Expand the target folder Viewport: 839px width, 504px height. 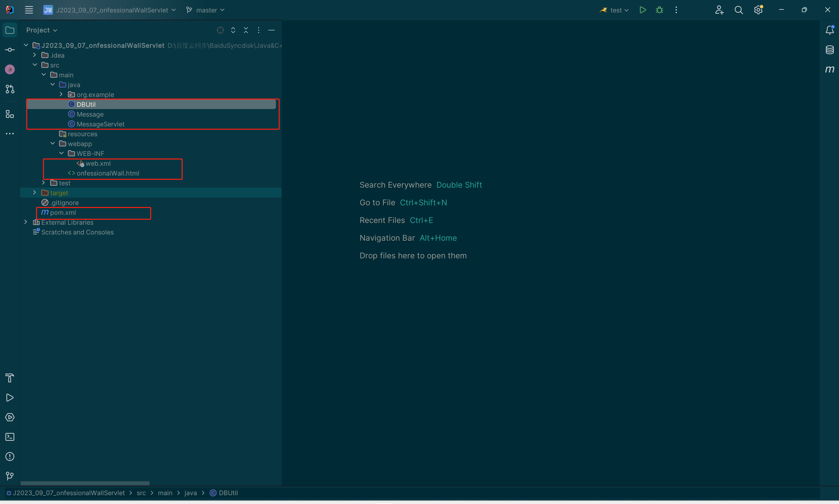[35, 193]
